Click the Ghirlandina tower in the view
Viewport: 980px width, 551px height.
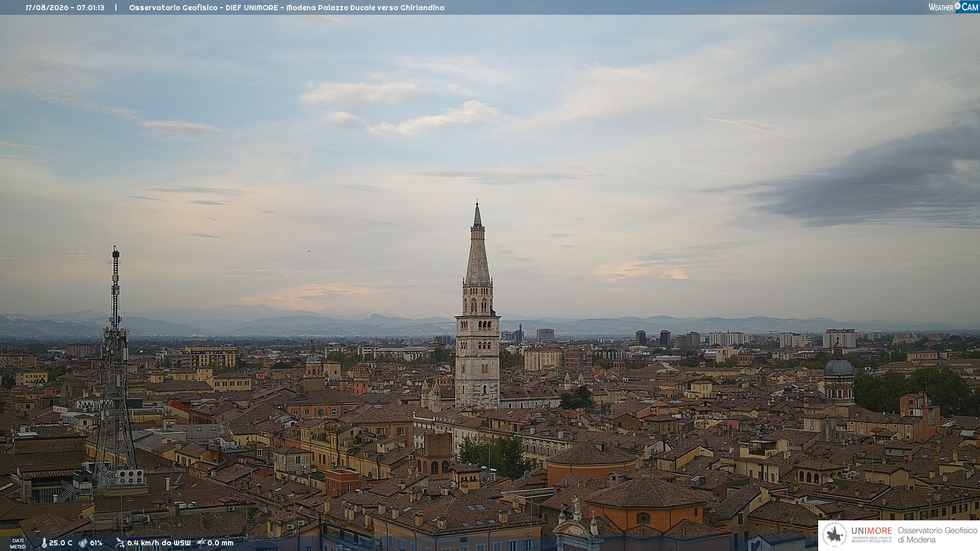coord(478,306)
